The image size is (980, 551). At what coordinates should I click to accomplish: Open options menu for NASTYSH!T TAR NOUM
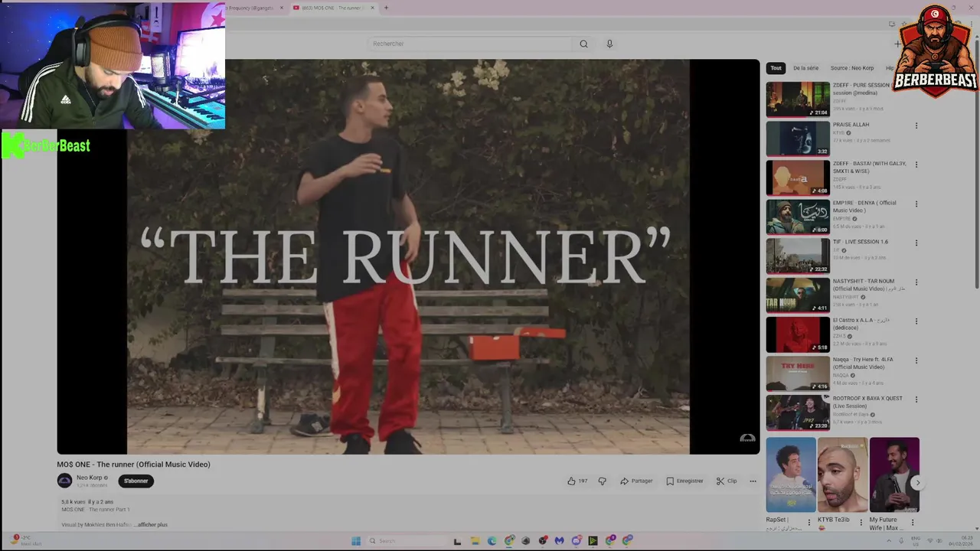(x=916, y=282)
